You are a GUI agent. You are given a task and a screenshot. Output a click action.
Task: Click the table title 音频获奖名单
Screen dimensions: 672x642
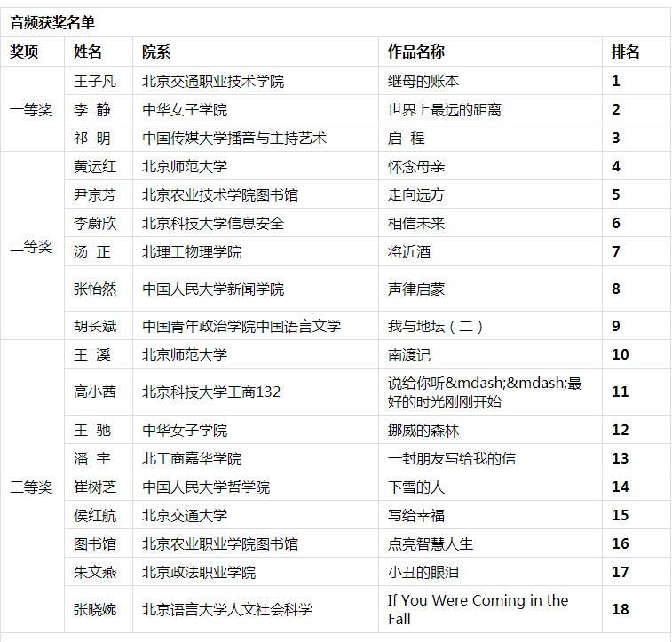pos(52,23)
